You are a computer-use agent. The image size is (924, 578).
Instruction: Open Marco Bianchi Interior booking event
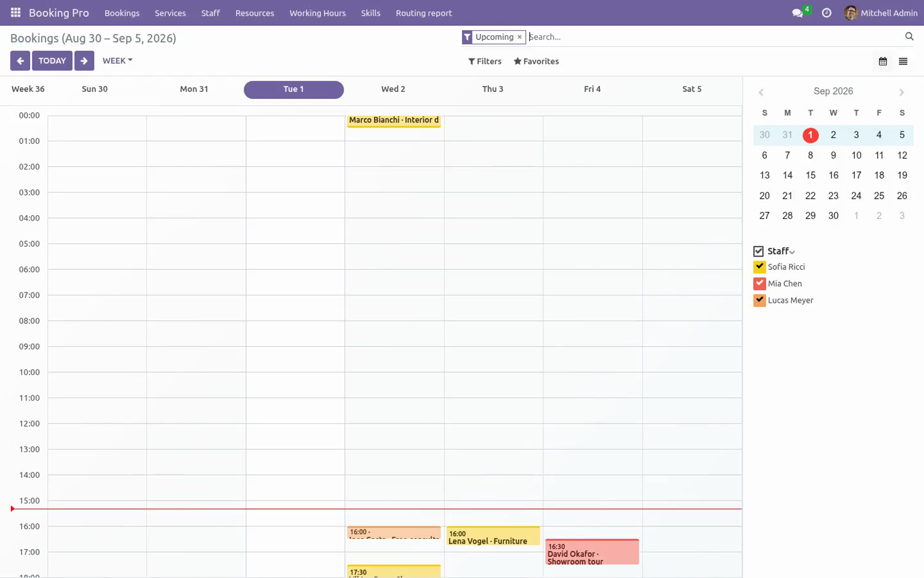tap(394, 121)
